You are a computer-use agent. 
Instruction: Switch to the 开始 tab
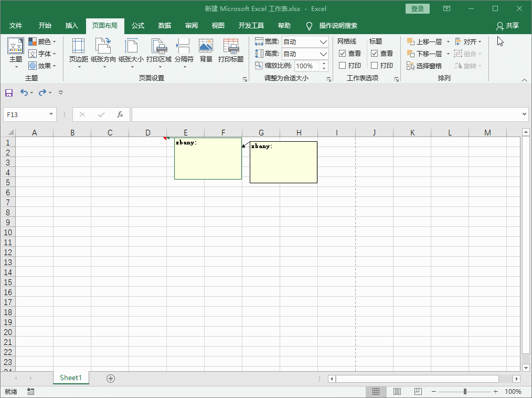click(x=45, y=26)
